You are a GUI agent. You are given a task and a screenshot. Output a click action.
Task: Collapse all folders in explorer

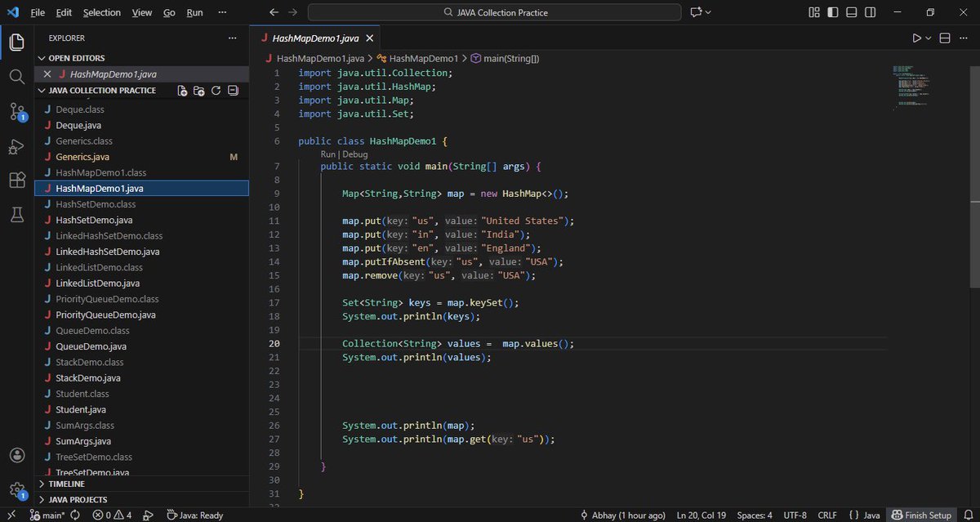pyautogui.click(x=233, y=91)
